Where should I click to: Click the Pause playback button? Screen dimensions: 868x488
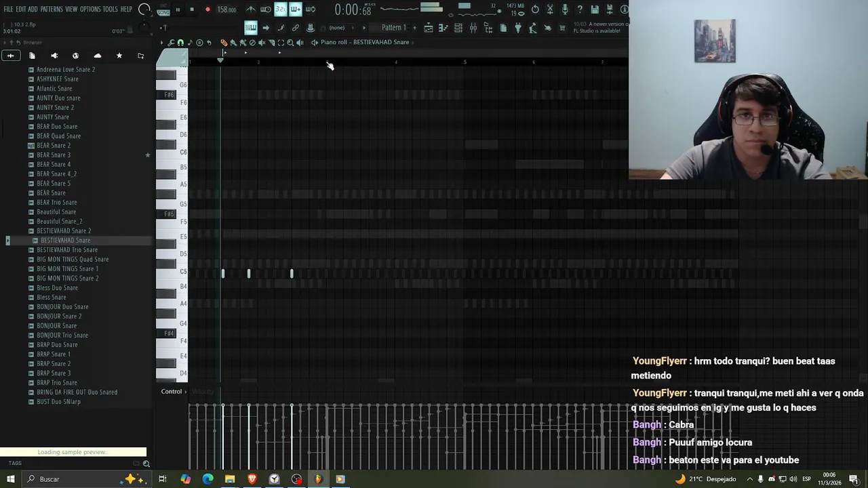point(178,9)
